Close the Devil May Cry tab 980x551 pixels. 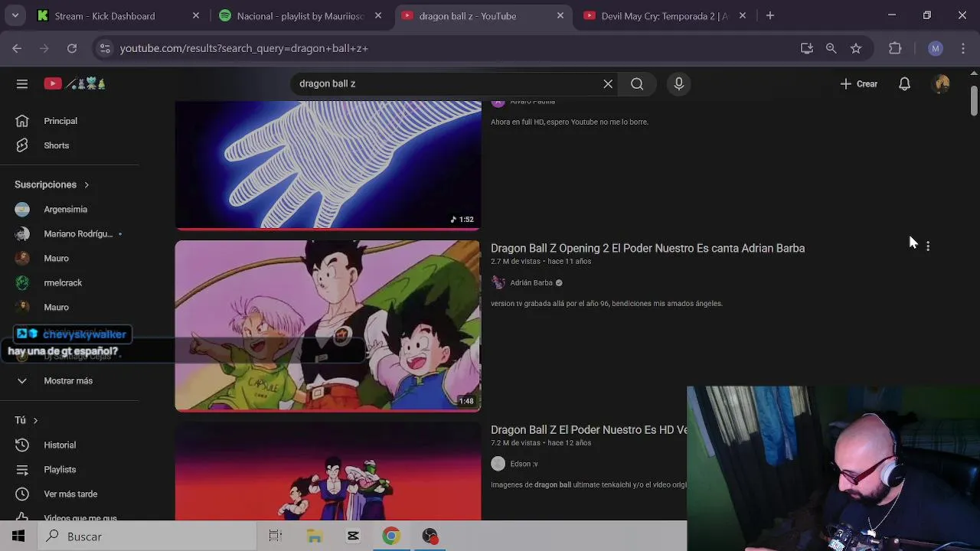(x=743, y=15)
